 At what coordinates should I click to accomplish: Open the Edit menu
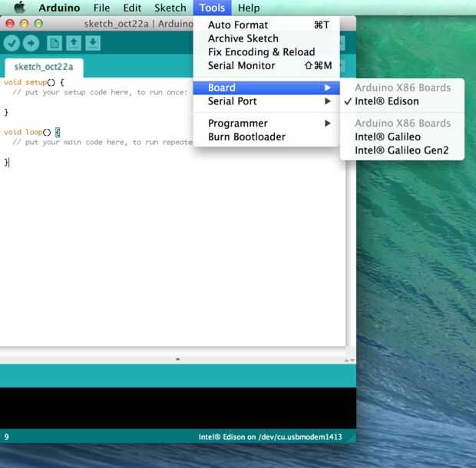tap(132, 8)
